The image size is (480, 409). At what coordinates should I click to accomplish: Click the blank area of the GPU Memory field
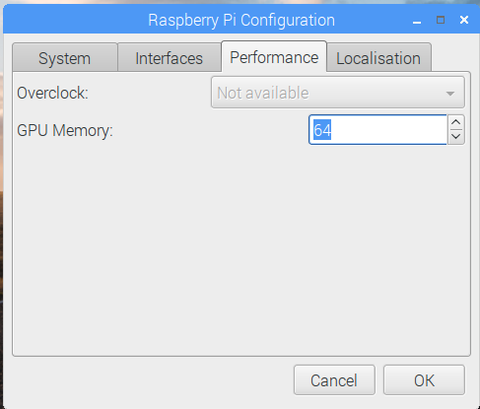point(388,130)
